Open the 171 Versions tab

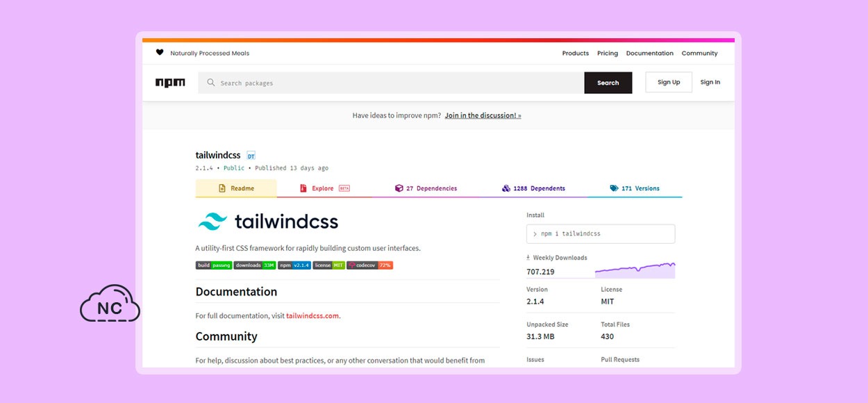(635, 188)
